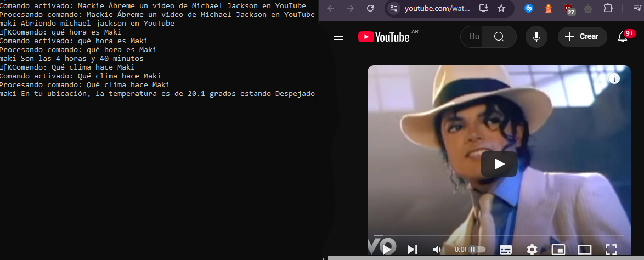Click 'maki Abriendo michael jackson en YouTube'

click(x=87, y=24)
